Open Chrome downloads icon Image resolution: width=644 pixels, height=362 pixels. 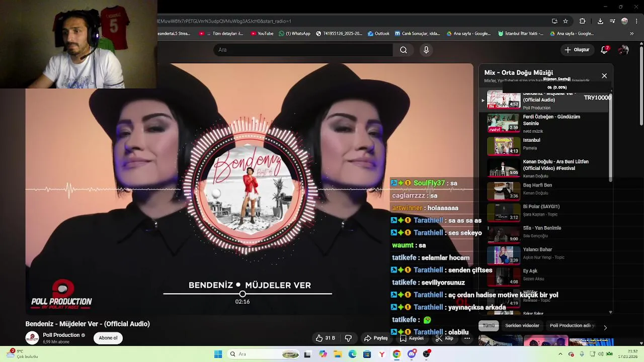[600, 21]
